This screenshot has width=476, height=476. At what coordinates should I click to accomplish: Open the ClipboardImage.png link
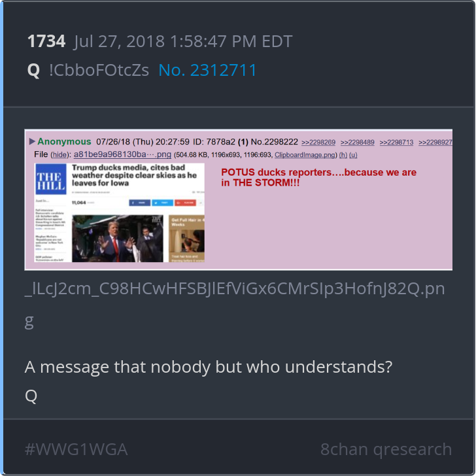pyautogui.click(x=305, y=155)
